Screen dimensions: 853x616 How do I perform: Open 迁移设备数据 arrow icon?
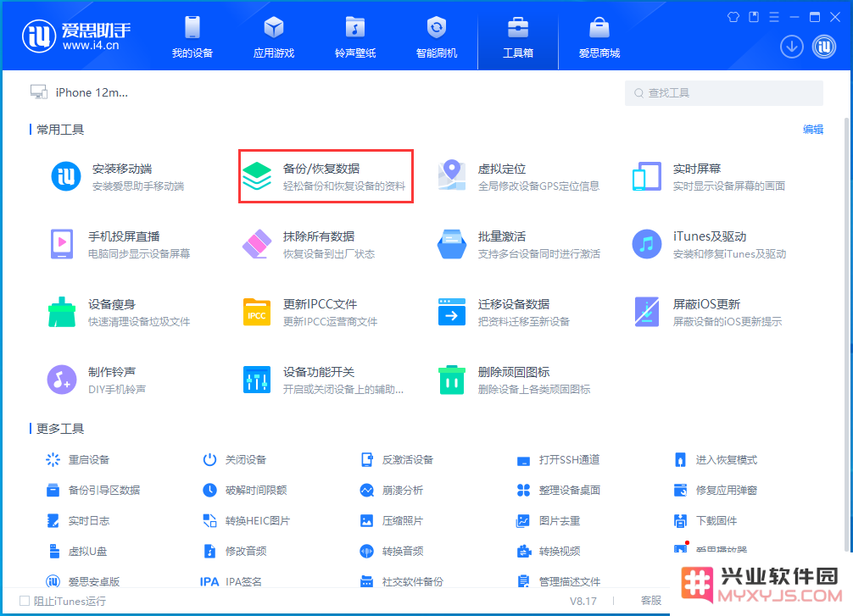[x=452, y=312]
